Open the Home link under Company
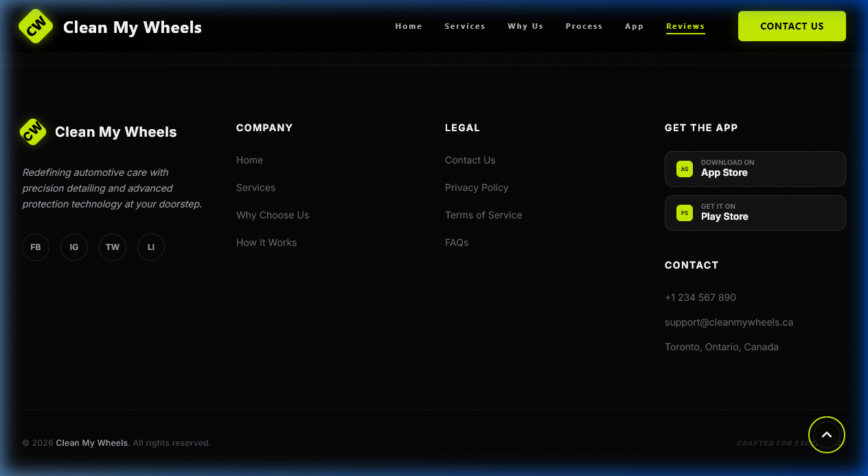Viewport: 868px width, 476px height. 249,160
